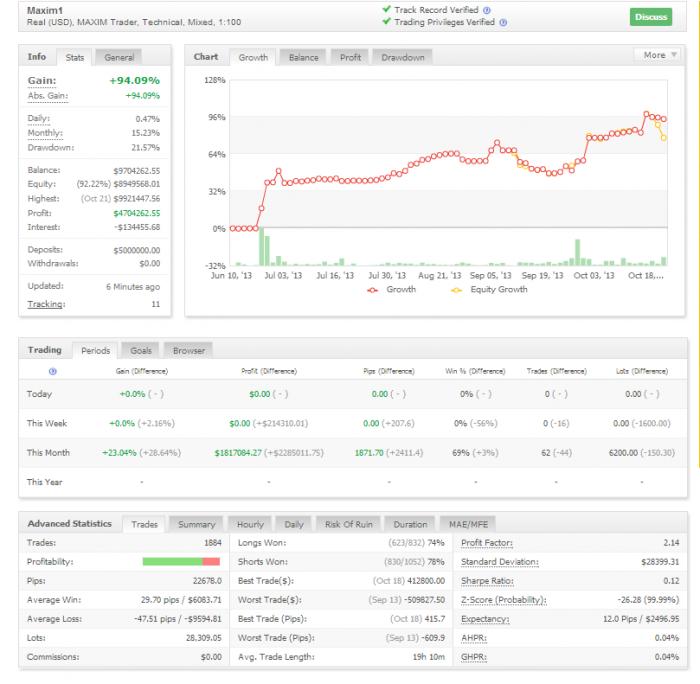Click the Maxim1 account title

tap(45, 10)
